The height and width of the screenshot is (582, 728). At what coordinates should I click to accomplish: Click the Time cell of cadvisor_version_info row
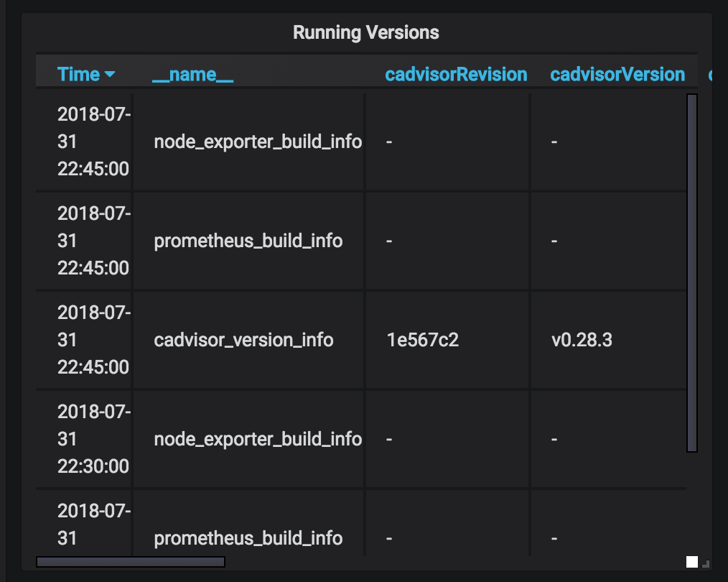(93, 340)
